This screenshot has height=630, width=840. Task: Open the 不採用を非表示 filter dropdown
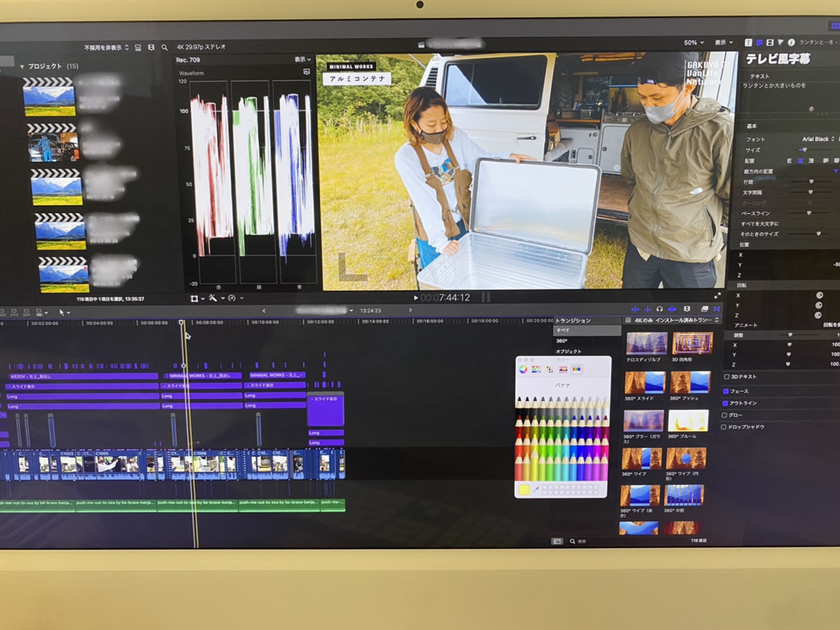[106, 48]
